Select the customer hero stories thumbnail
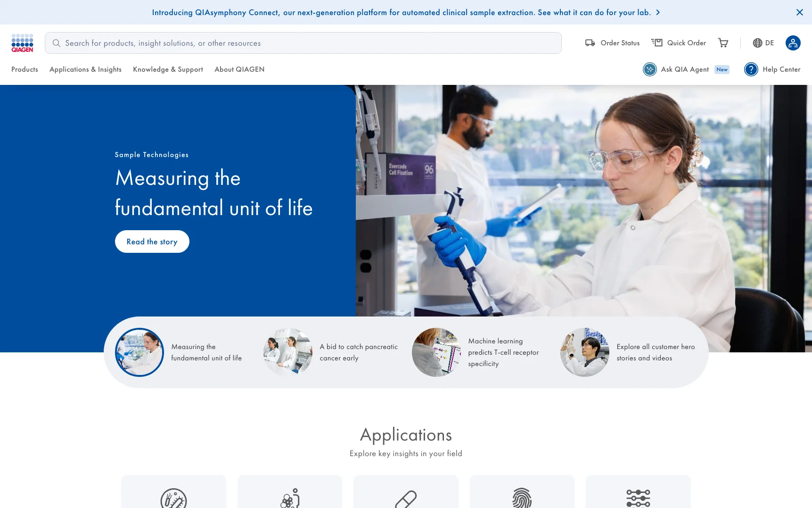The image size is (812, 508). [x=584, y=352]
